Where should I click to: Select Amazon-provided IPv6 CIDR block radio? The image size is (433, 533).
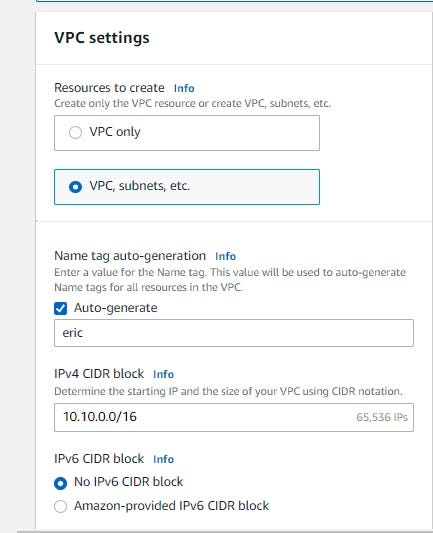(60, 506)
